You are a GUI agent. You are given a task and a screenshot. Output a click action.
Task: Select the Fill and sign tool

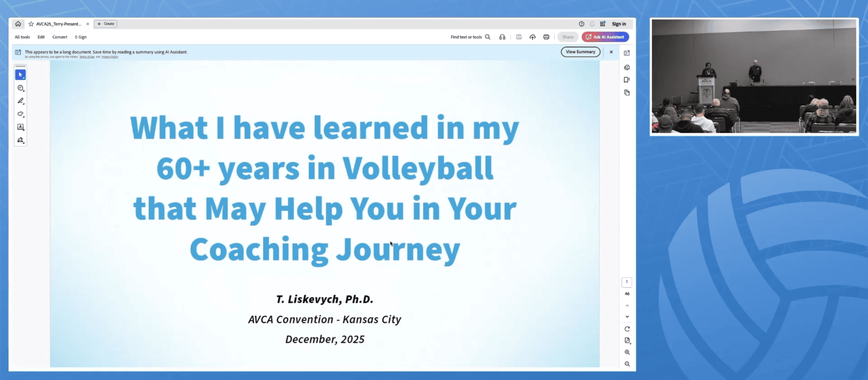coord(21,140)
